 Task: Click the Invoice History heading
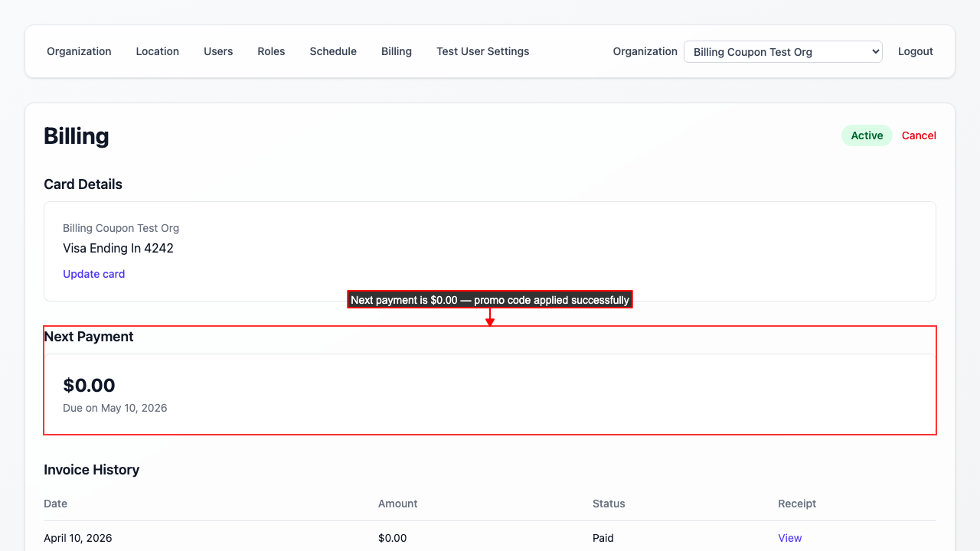pyautogui.click(x=91, y=469)
